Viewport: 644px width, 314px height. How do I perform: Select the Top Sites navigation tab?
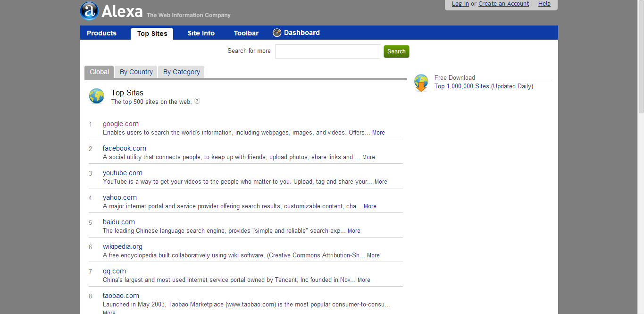(152, 34)
